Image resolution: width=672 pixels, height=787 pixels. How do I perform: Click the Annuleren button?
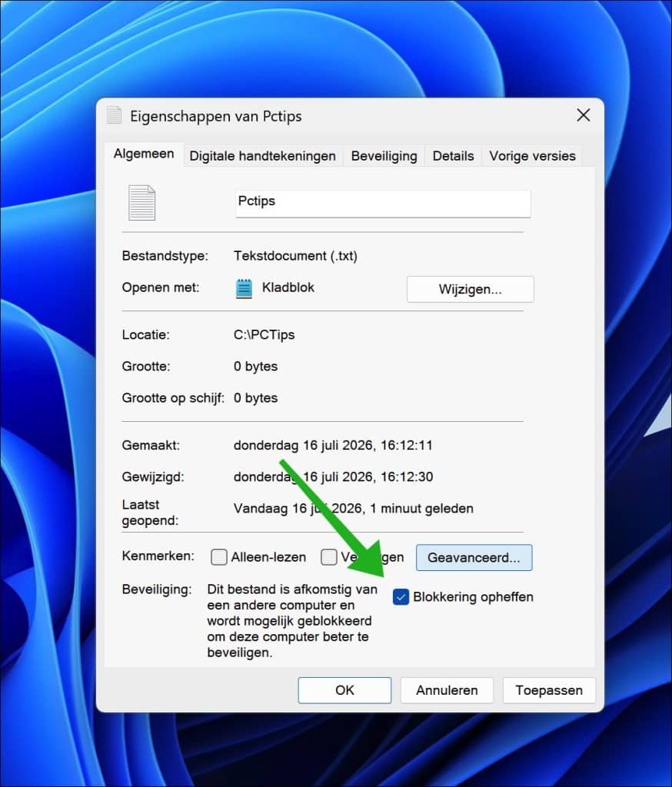tap(447, 690)
